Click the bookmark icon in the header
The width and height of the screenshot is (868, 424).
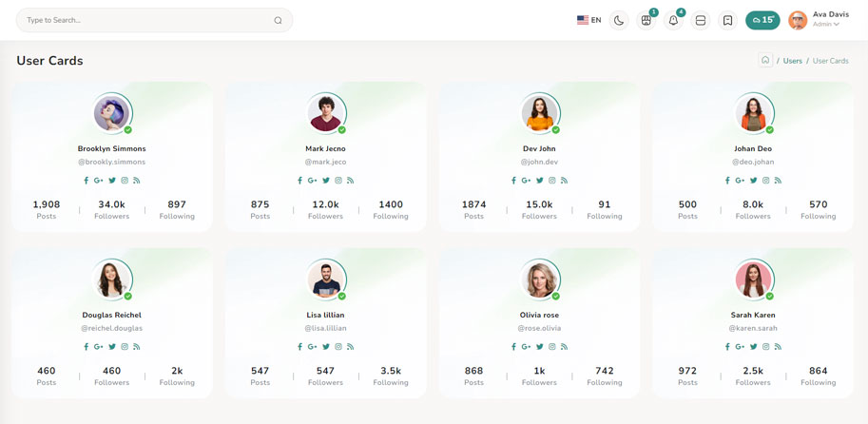tap(727, 20)
